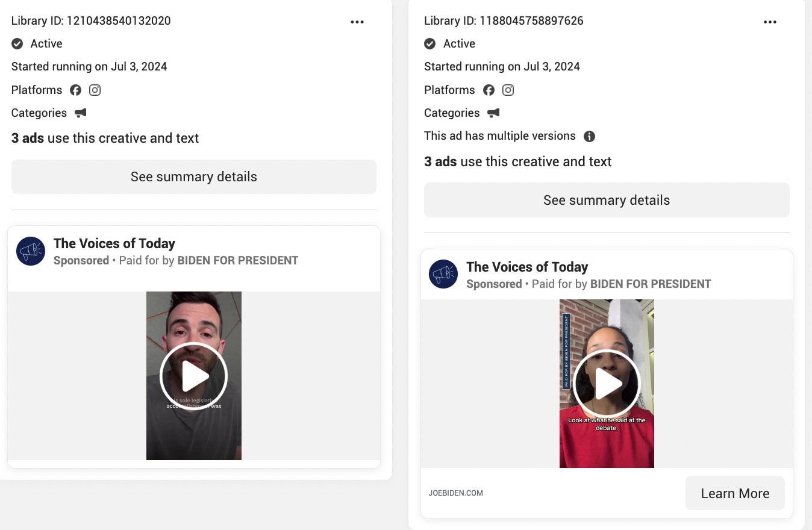Click Voices of Today avatar above the red-shirt woman's video

(443, 275)
